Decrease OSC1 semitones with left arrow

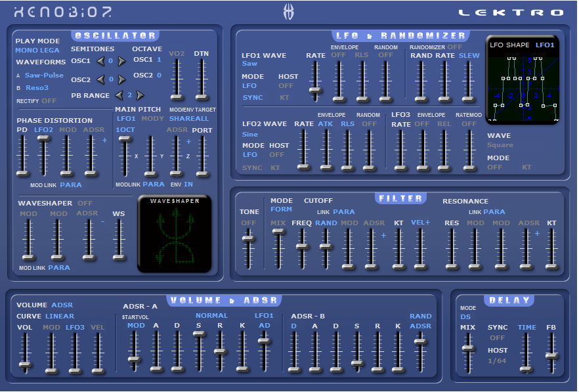tap(100, 61)
